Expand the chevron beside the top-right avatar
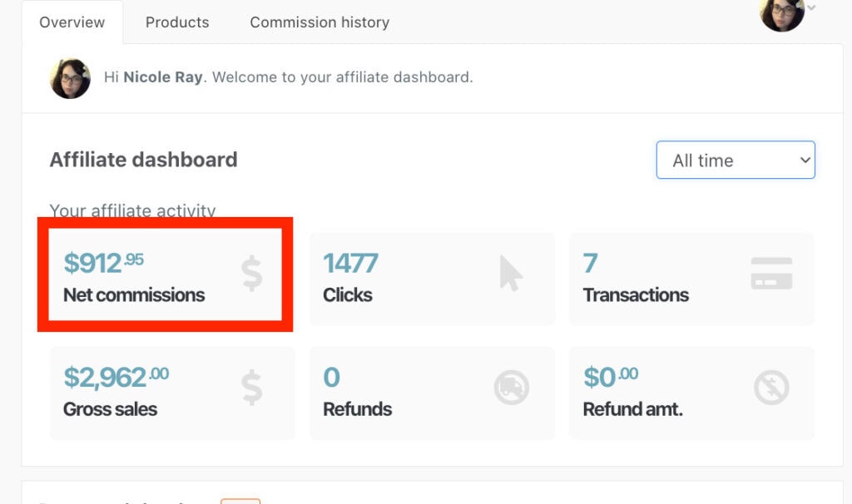The width and height of the screenshot is (852, 504). coord(812,7)
